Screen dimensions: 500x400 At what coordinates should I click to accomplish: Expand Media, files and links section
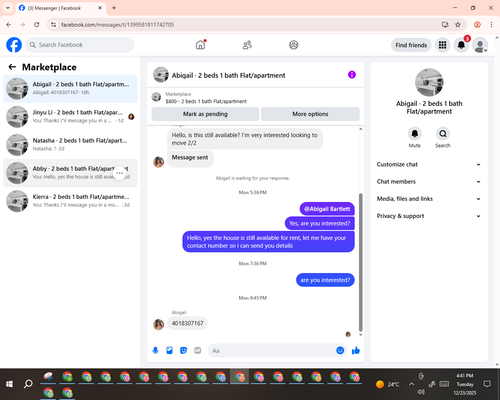429,199
